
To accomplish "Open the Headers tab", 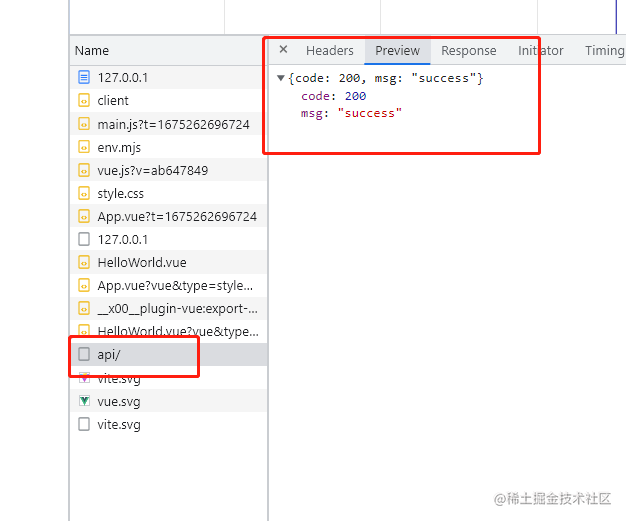I will (330, 51).
